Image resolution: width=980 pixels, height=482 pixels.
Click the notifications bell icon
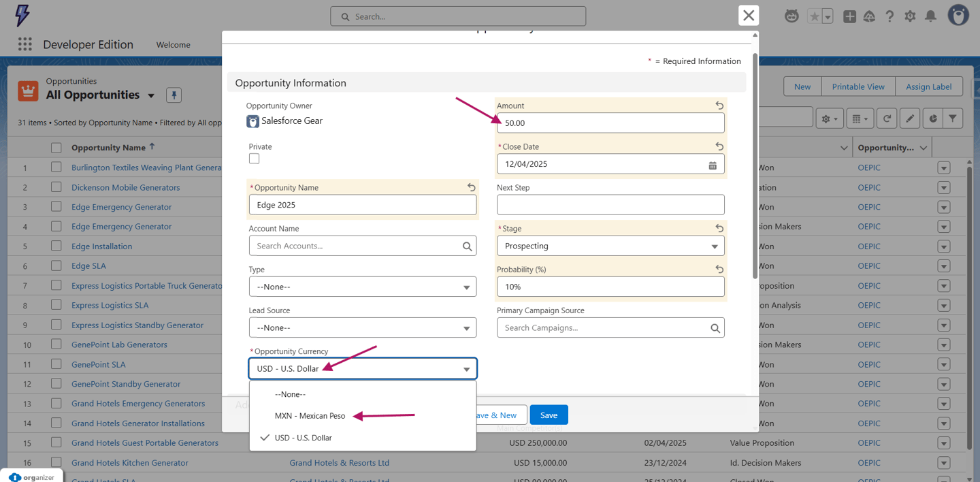[930, 16]
